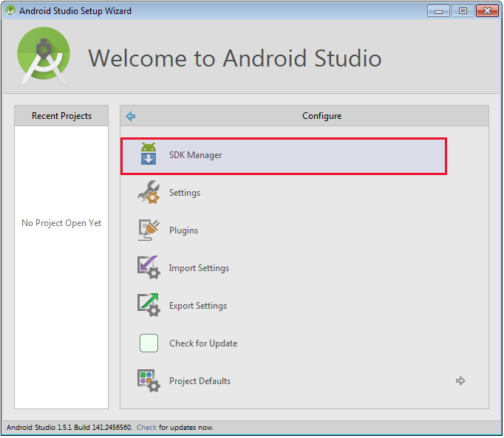Click the Check for Update blank icon
The image size is (504, 438).
[149, 343]
